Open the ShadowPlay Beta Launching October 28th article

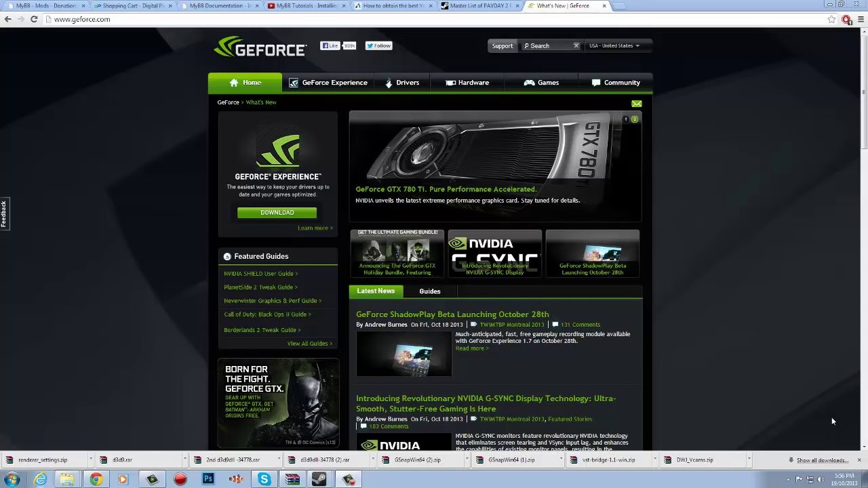452,314
